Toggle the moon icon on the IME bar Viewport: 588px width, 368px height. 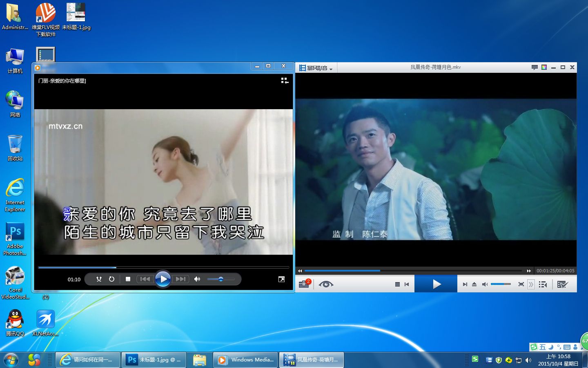coord(551,347)
